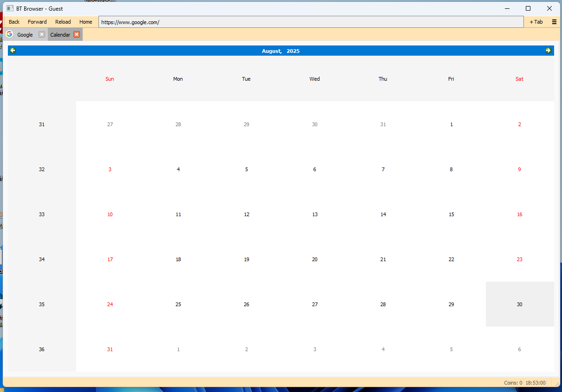562x392 pixels.
Task: Select Tuesday 19 August
Action: point(247,259)
